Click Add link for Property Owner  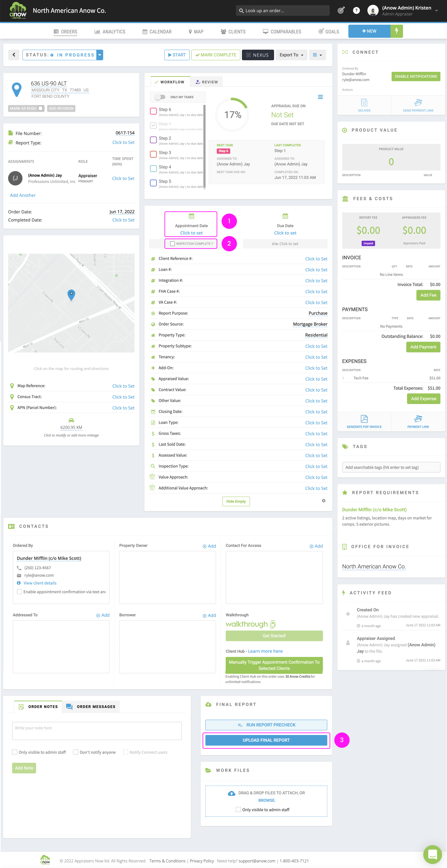coord(209,546)
